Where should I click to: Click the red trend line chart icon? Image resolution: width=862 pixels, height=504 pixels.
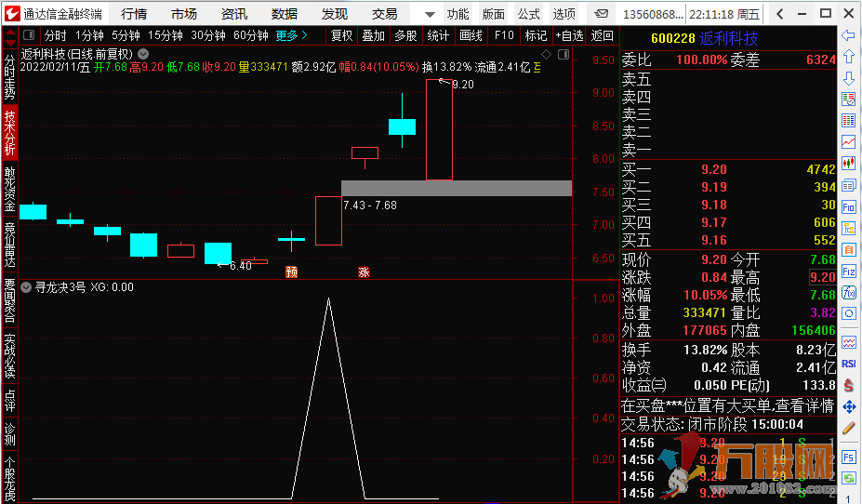[x=848, y=142]
